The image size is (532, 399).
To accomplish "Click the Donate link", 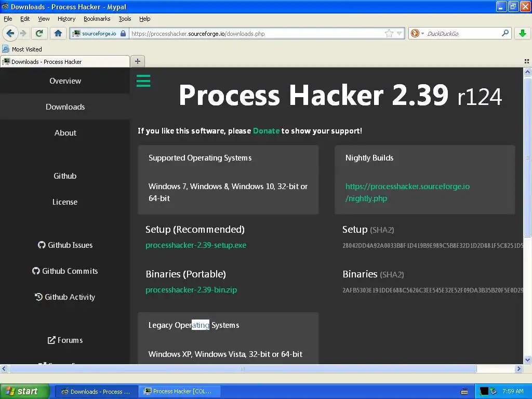I will 266,130.
